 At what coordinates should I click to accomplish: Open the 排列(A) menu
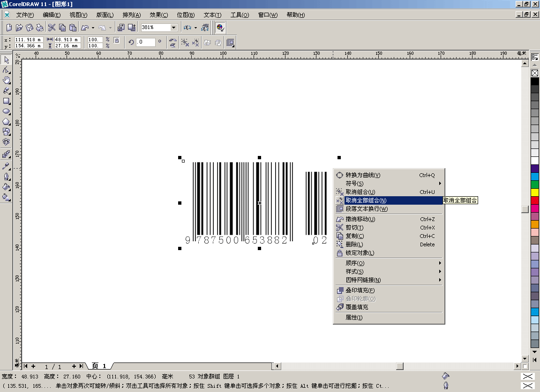(131, 15)
